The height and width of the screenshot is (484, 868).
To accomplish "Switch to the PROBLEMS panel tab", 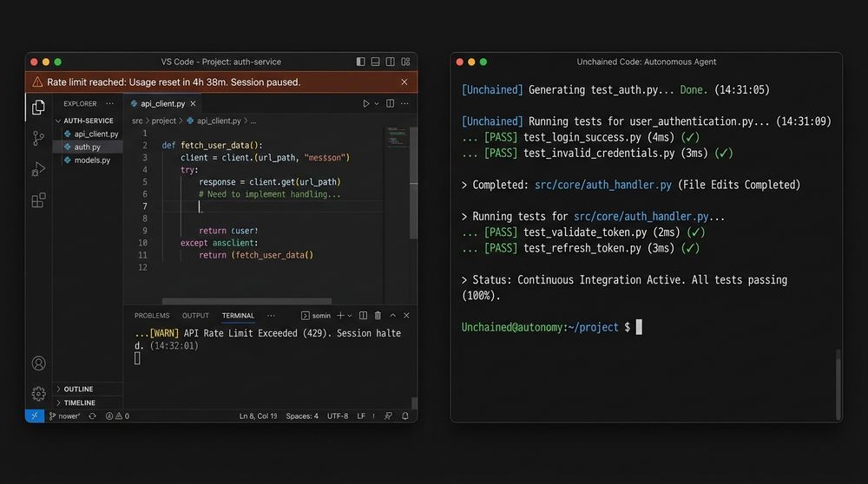I will 152,315.
